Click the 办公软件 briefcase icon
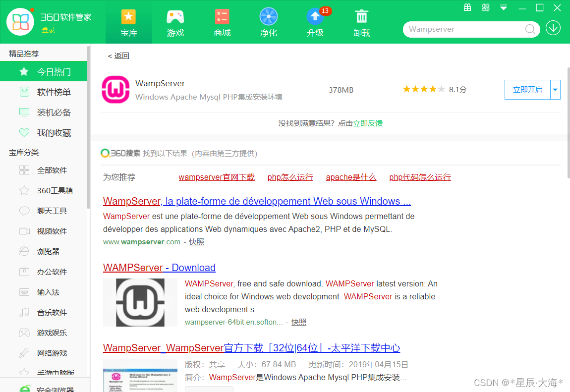 [x=24, y=272]
